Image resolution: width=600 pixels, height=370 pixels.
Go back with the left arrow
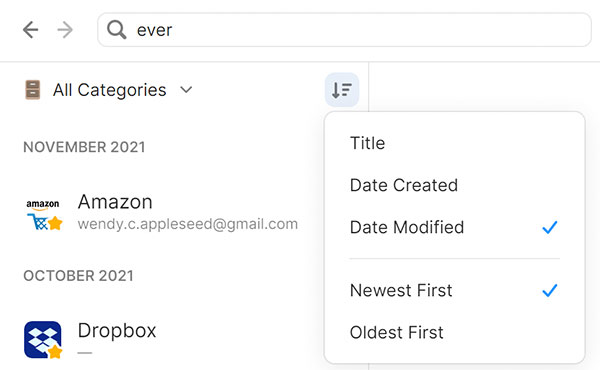coord(31,30)
